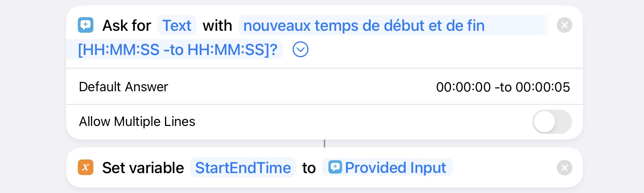Select the Provided Input variable token

coord(387,168)
